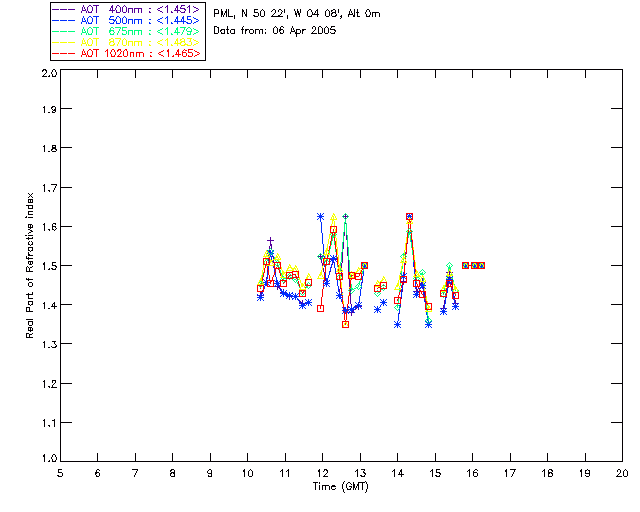Click the AOT 870nm yellow legend entry

click(x=127, y=42)
